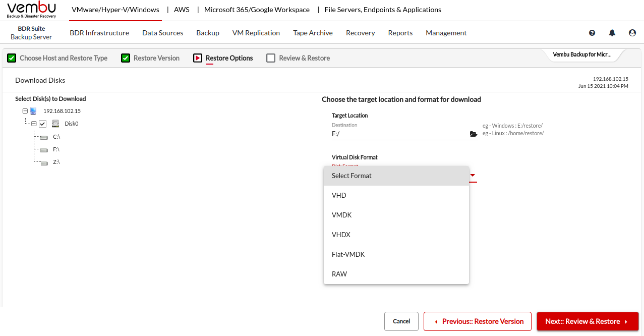Switch to Microsoft 365/Google Workspace tab

[257, 10]
